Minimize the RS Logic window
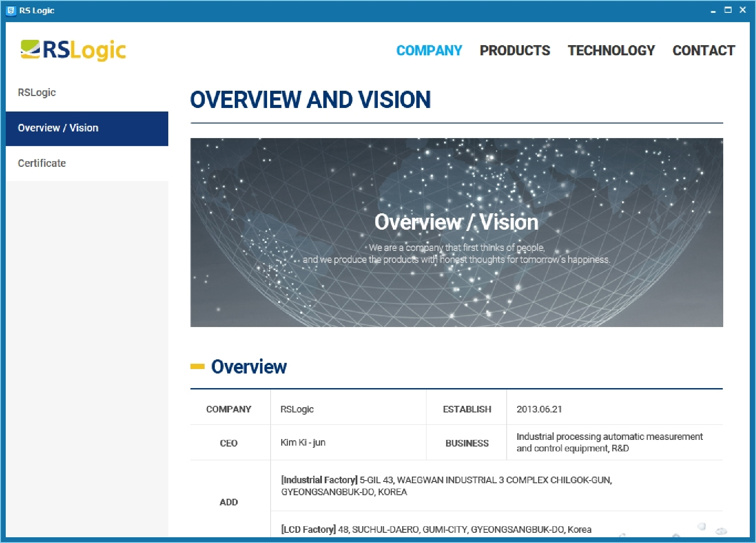756x543 pixels. pyautogui.click(x=713, y=11)
